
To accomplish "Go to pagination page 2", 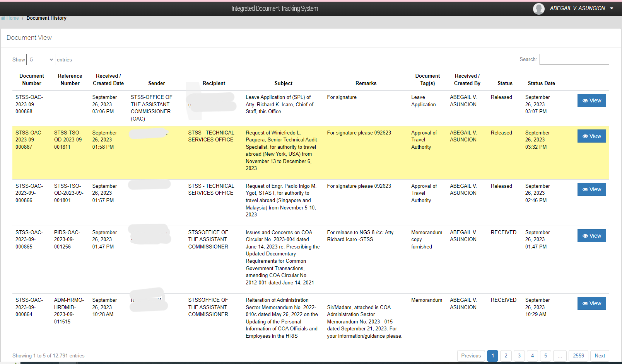I will (x=506, y=356).
